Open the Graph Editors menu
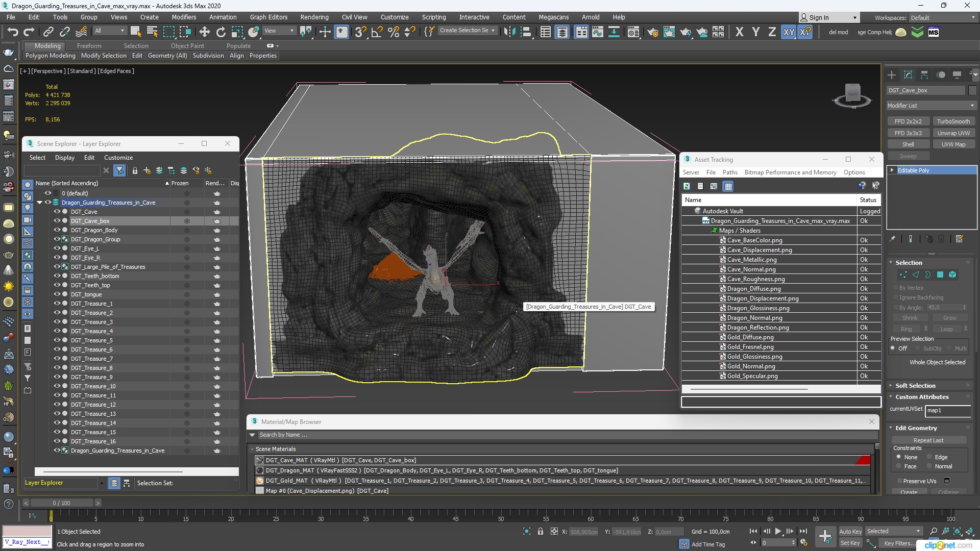Image resolution: width=980 pixels, height=551 pixels. [268, 17]
